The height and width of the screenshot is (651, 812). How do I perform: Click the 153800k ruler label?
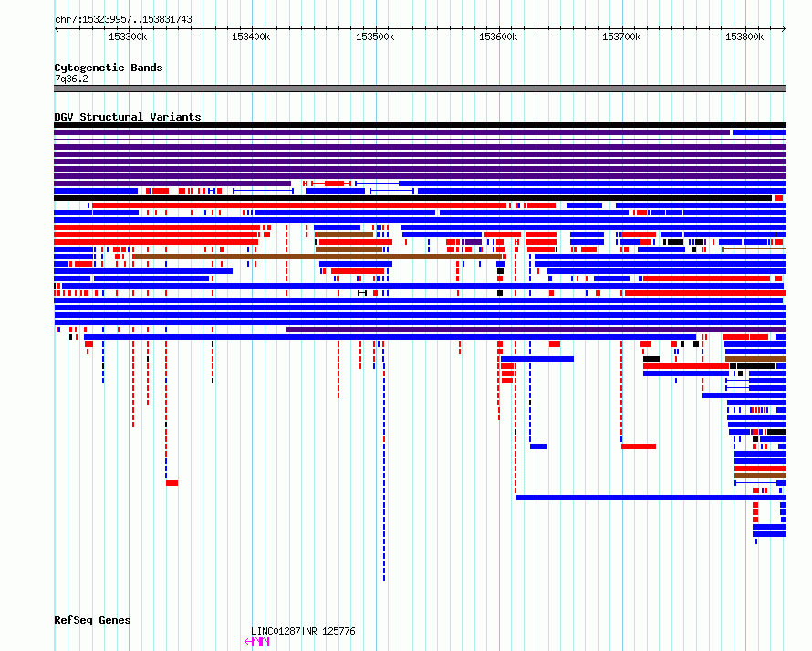click(744, 37)
